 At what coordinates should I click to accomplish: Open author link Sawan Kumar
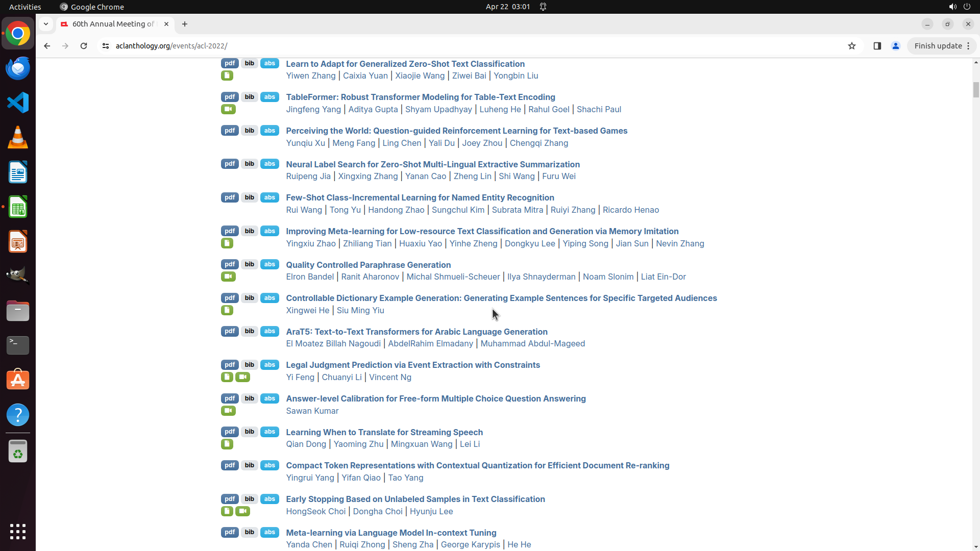(312, 411)
